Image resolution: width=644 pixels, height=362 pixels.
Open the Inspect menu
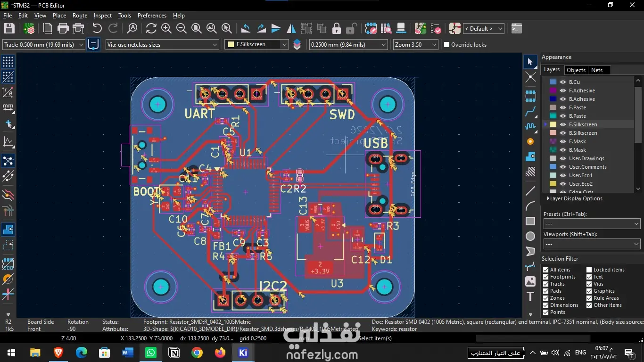pyautogui.click(x=103, y=16)
